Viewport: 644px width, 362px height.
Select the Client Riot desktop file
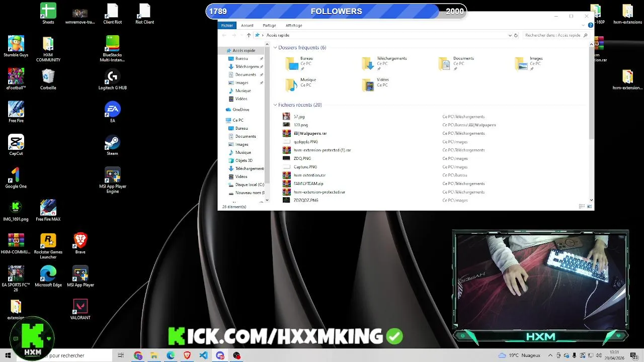112,14
